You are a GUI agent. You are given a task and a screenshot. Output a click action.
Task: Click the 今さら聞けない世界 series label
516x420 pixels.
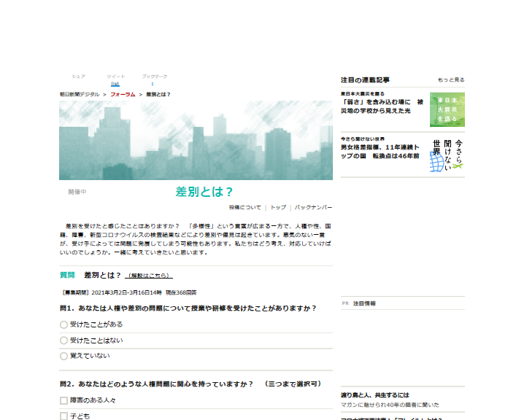(x=362, y=139)
